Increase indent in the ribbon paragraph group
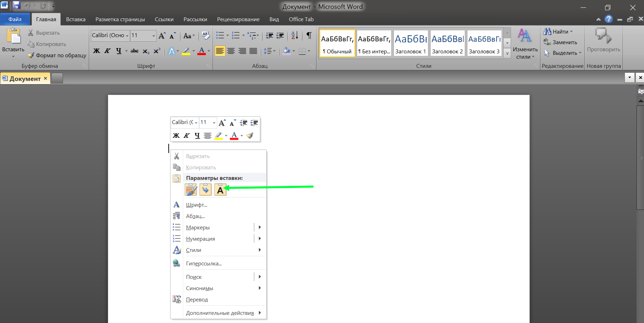Viewport: 644px width, 323px height. 280,35
